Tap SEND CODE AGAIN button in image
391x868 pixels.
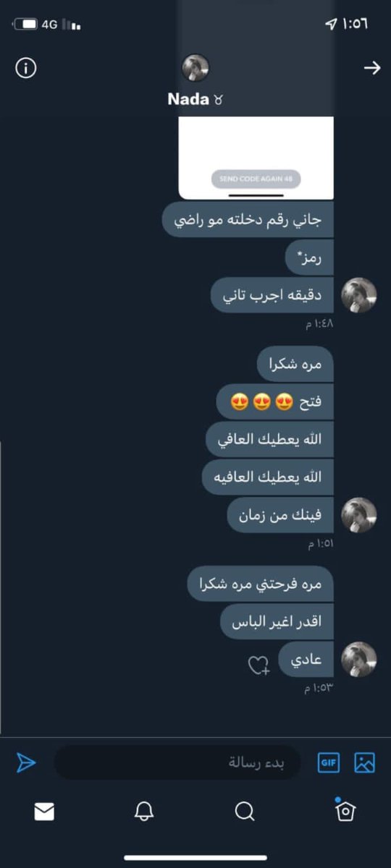click(256, 179)
